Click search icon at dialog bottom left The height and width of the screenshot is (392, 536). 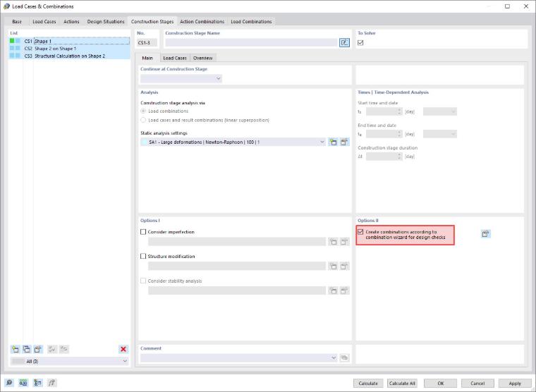(9, 383)
